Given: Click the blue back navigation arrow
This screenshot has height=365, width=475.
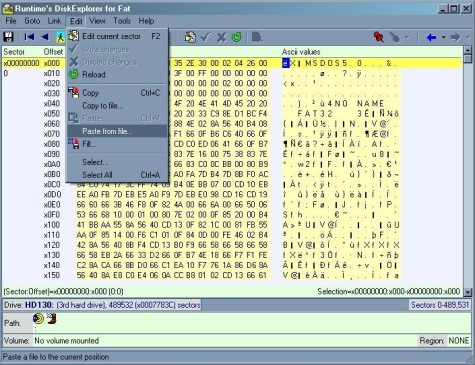Looking at the screenshot, I should pos(431,37).
